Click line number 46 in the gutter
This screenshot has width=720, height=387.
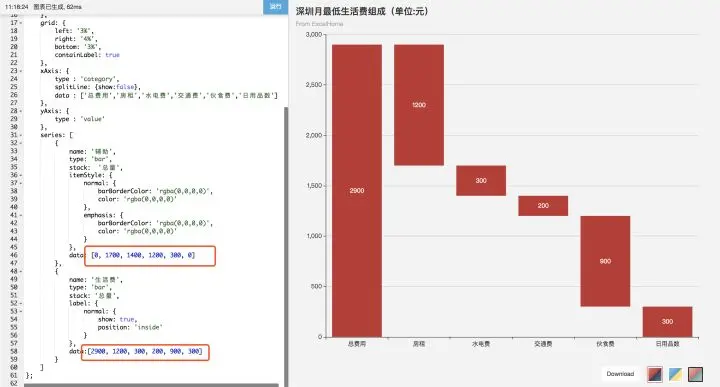point(14,255)
